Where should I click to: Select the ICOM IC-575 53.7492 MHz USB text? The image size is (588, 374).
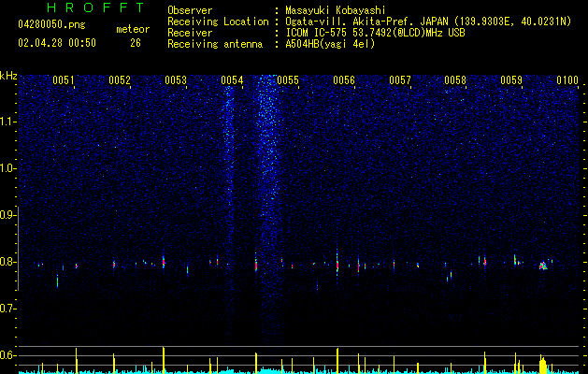coord(376,33)
